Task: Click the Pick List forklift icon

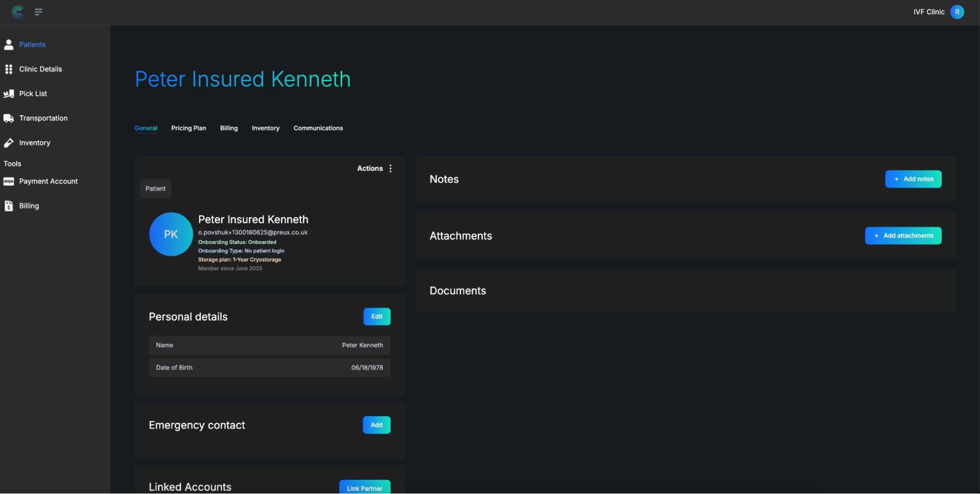Action: [x=9, y=94]
